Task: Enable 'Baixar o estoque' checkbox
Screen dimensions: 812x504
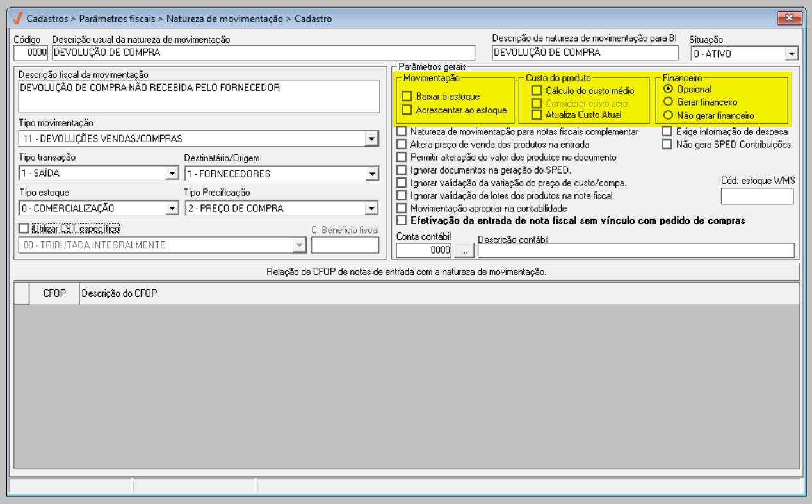Action: (x=407, y=97)
